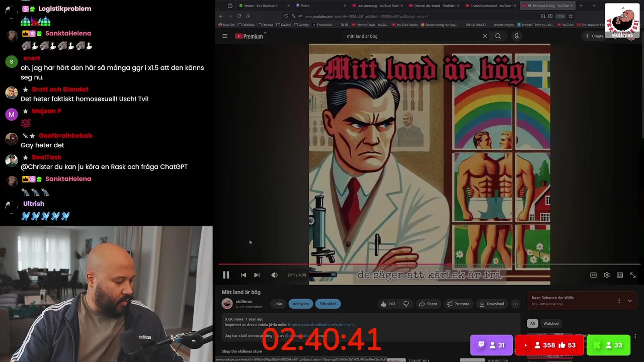
Task: Open YouTube hamburger guide menu
Action: coord(225,36)
